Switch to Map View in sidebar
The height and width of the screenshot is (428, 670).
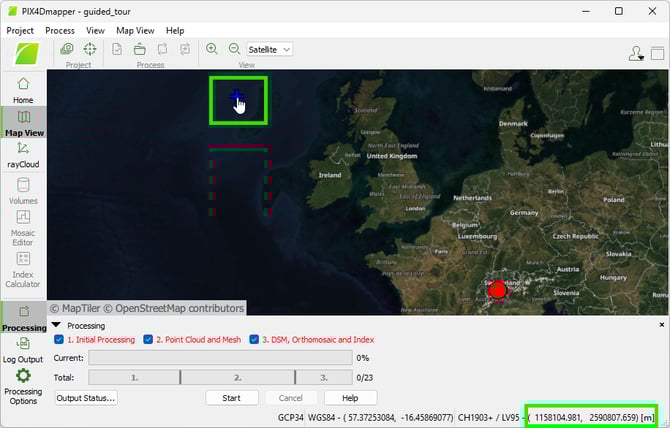tap(24, 124)
